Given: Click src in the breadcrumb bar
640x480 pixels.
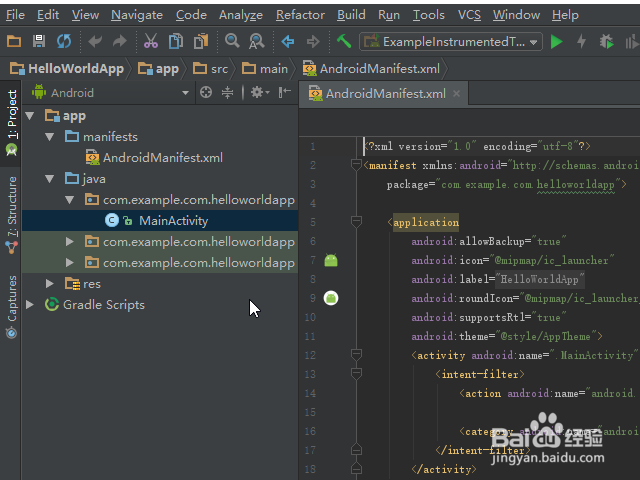Looking at the screenshot, I should click(211, 69).
